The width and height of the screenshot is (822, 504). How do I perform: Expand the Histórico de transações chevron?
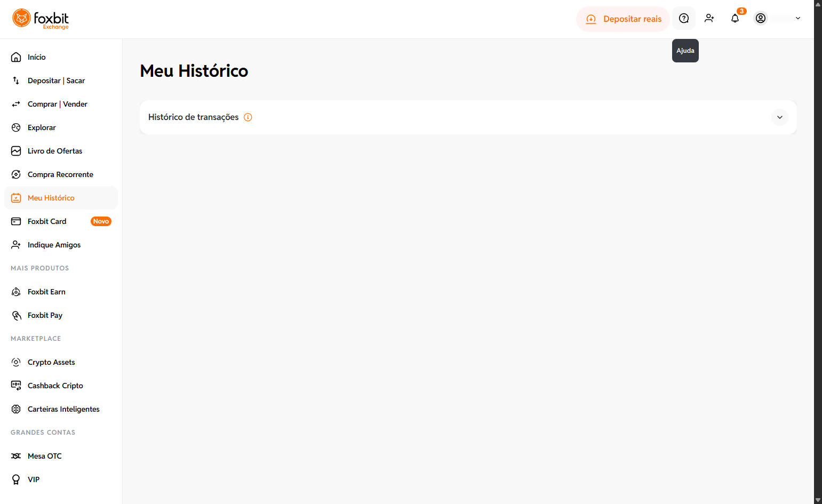pyautogui.click(x=780, y=117)
